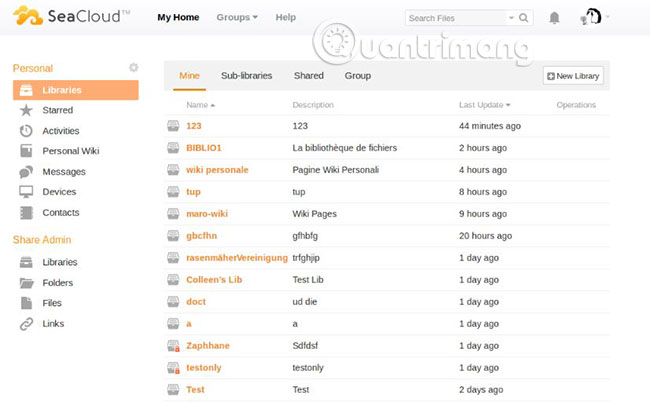
Task: Click the library icon beside Test
Action: pyautogui.click(x=173, y=389)
